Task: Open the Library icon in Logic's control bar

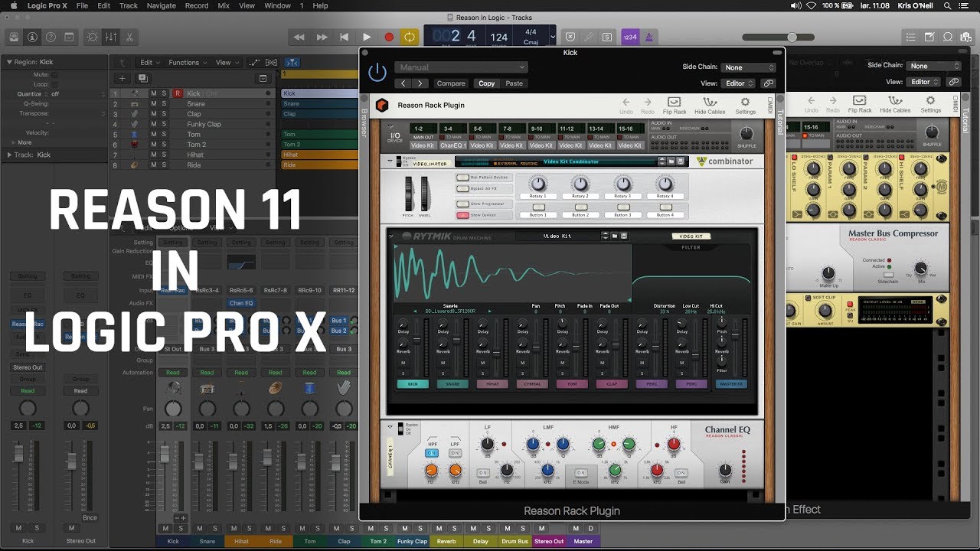Action: tap(14, 37)
